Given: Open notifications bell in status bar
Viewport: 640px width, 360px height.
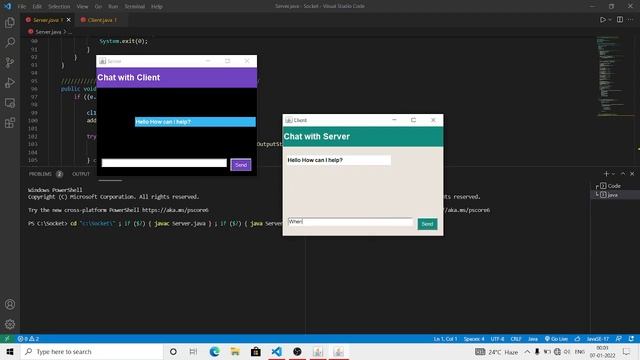Looking at the screenshot, I should coord(631,339).
